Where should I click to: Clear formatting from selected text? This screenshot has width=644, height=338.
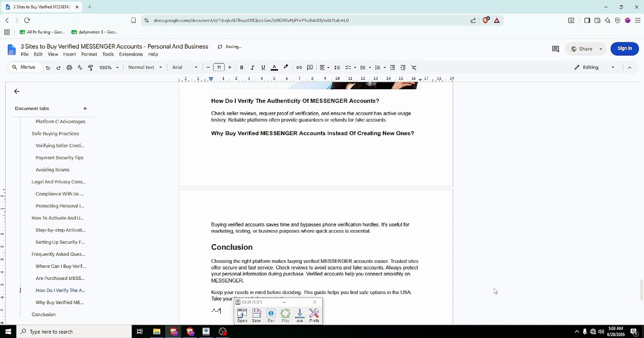414,68
